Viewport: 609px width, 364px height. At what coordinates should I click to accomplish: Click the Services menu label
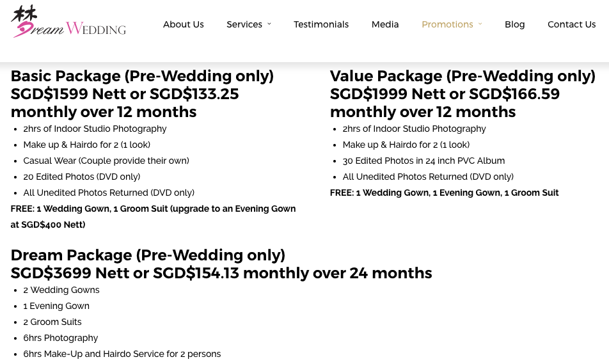(244, 24)
